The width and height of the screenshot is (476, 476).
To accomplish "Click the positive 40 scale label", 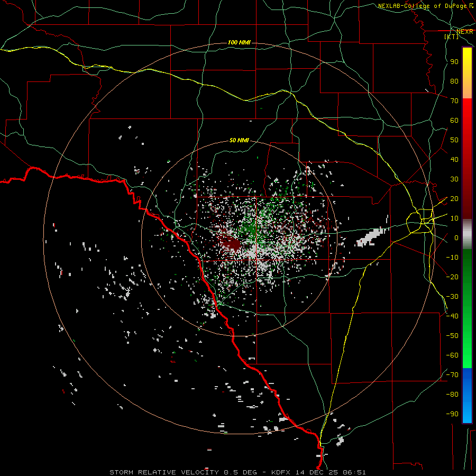I will (x=454, y=159).
